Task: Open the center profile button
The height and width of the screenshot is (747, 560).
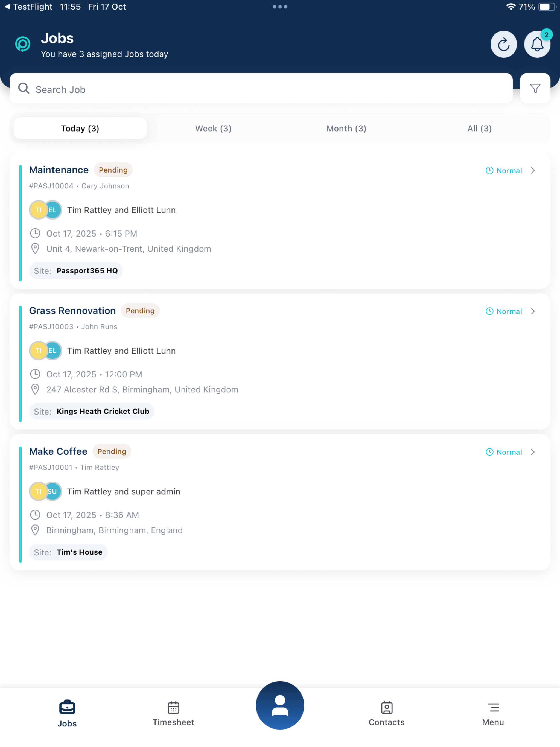Action: [280, 705]
